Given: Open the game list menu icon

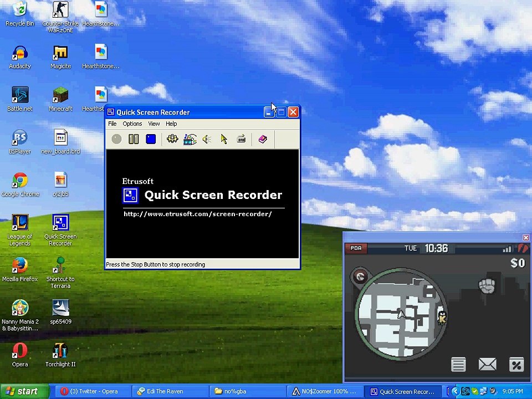Looking at the screenshot, I should pos(458,365).
